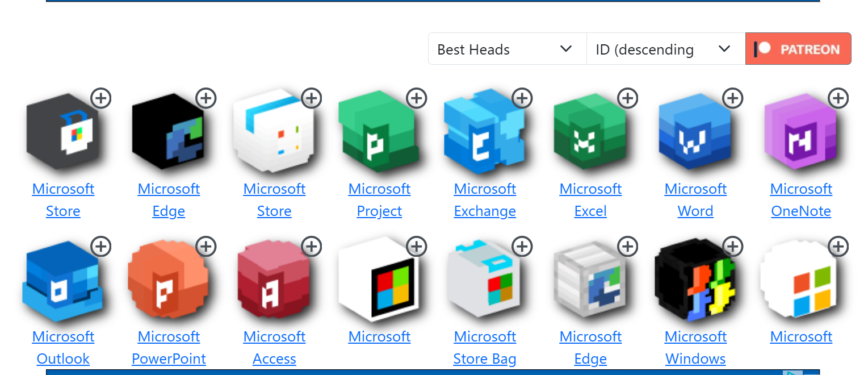
Task: Click the Microsoft Excel head icon
Action: [588, 135]
